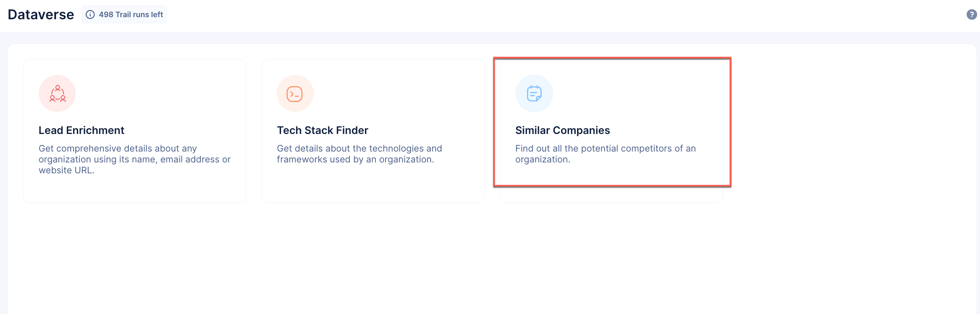
Task: Open the Lead Enrichment title
Action: pos(82,130)
